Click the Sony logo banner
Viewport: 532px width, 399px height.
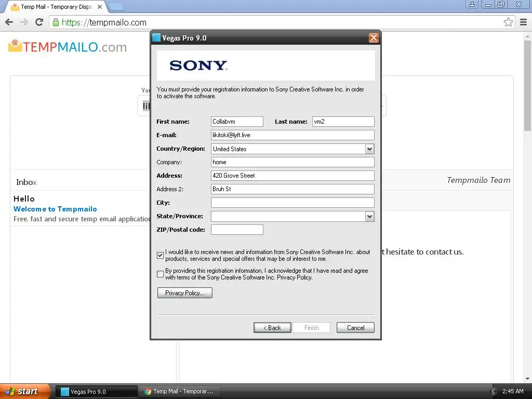[x=265, y=65]
